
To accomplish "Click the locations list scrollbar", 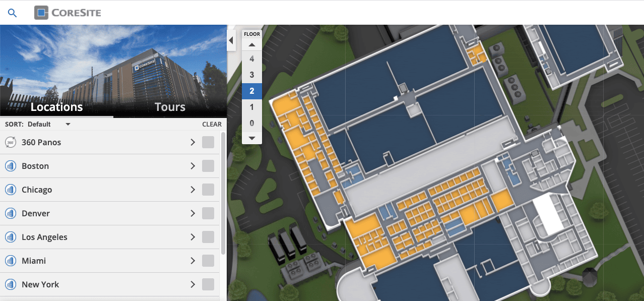I will [x=223, y=194].
